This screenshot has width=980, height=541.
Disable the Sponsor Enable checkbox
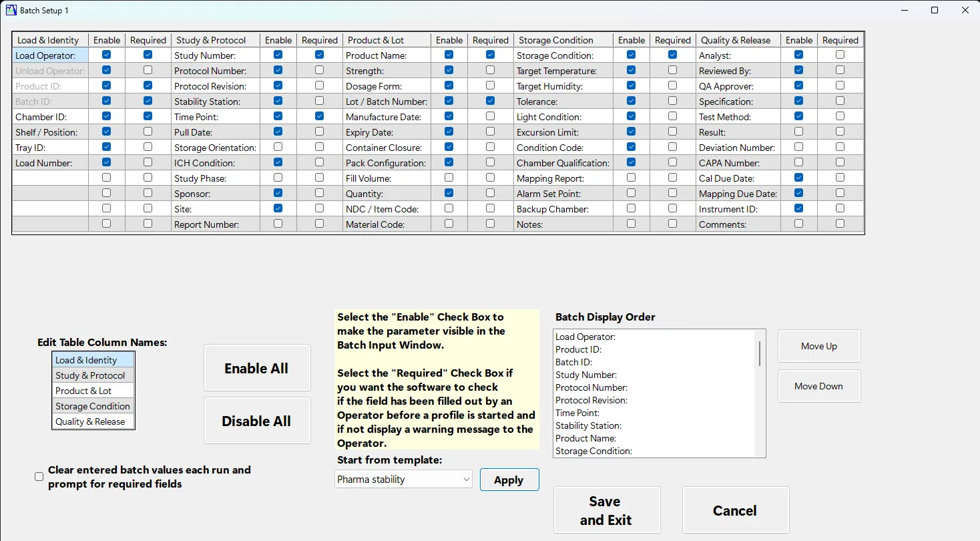(x=278, y=193)
